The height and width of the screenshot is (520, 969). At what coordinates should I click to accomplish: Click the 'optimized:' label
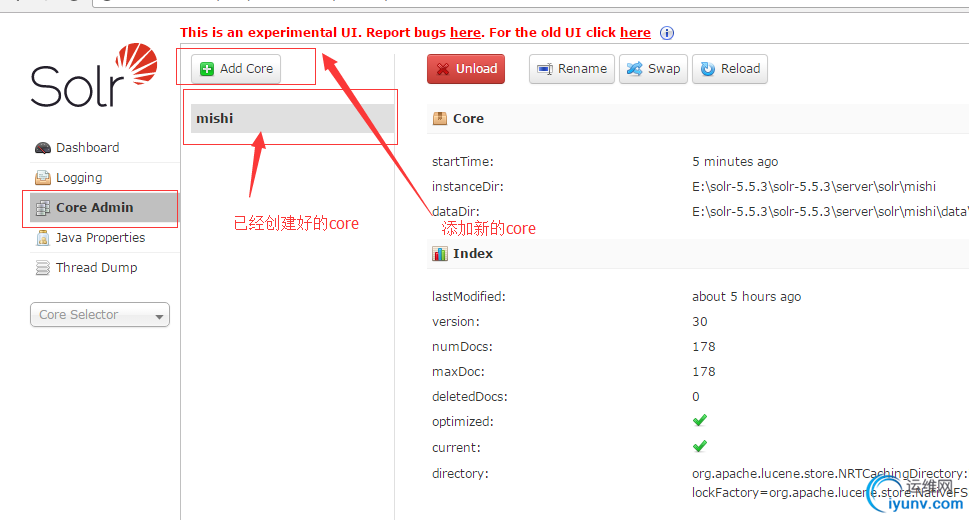(463, 422)
